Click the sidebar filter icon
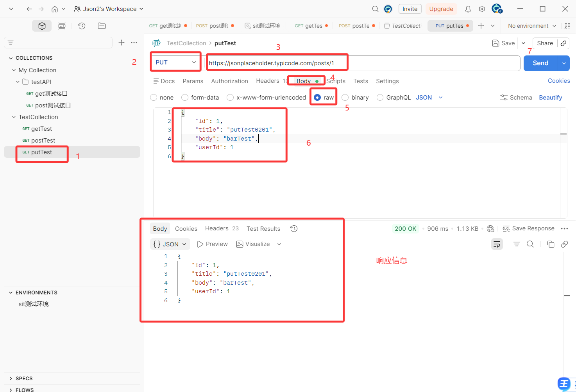 pyautogui.click(x=11, y=43)
